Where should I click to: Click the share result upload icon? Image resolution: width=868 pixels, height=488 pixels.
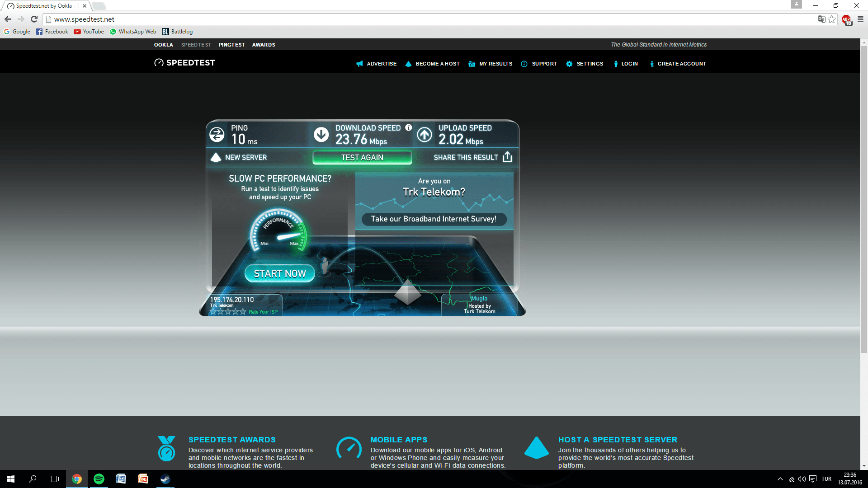click(x=507, y=157)
